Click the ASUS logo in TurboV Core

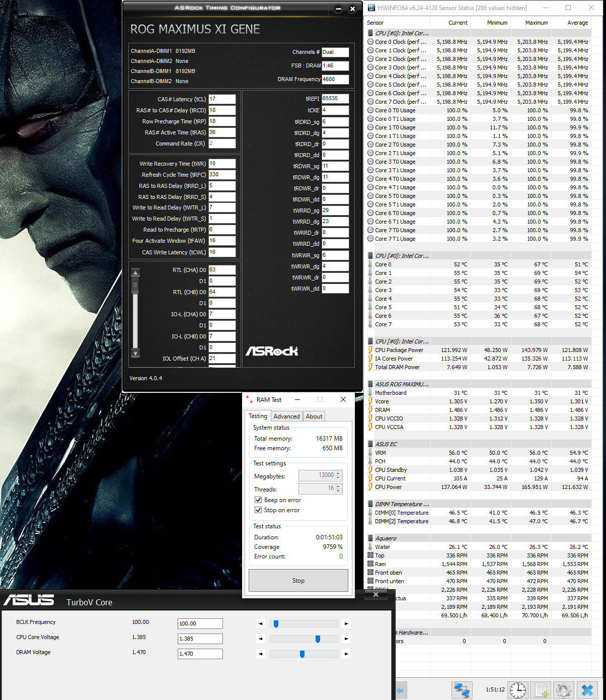(x=29, y=600)
